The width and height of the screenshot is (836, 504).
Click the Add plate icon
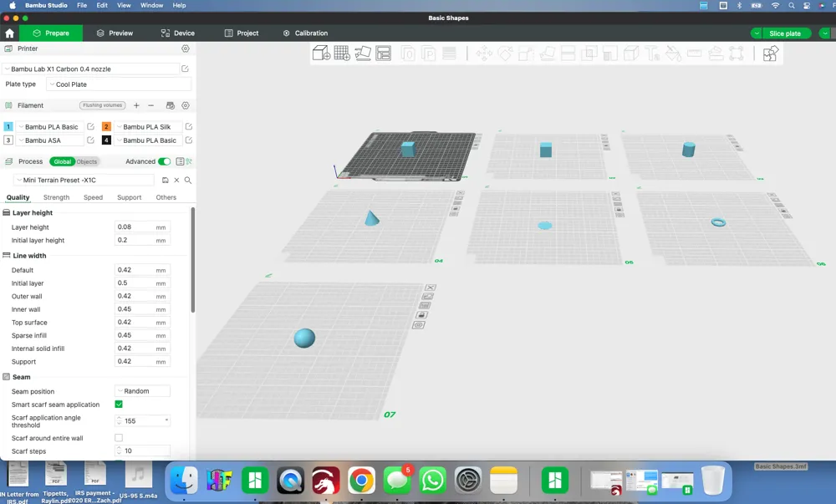pyautogui.click(x=342, y=53)
